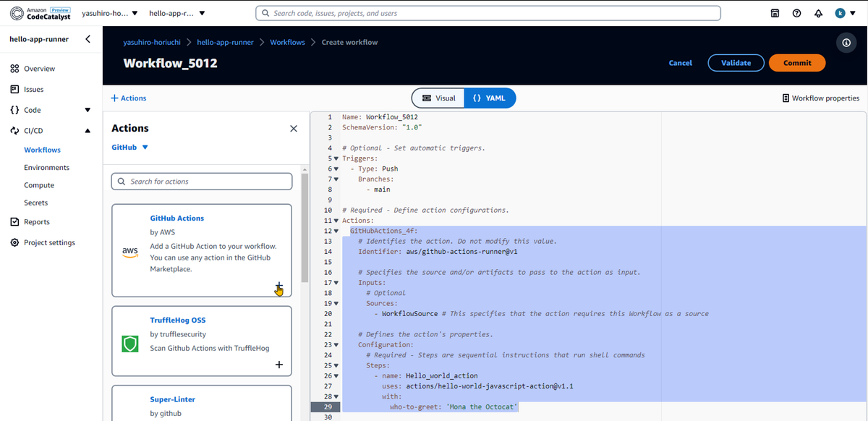Click Workflows in the breadcrumb
Viewport: 868px width, 421px height.
click(x=287, y=42)
